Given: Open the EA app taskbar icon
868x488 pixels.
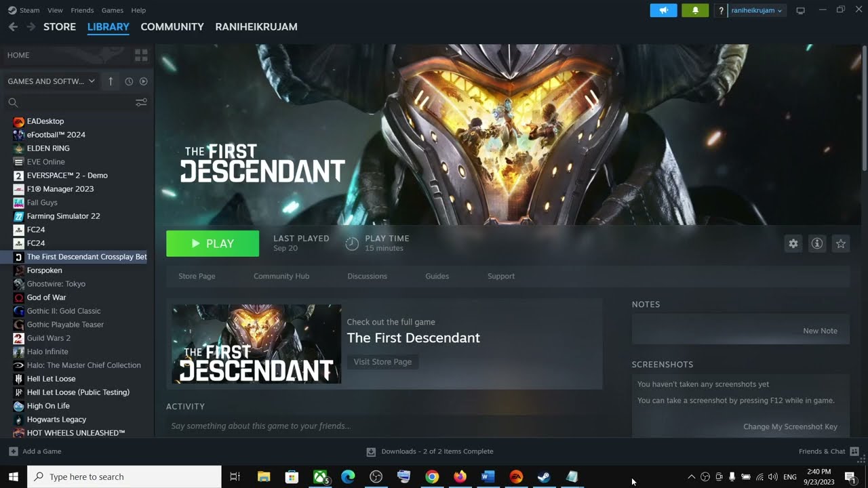Looking at the screenshot, I should [x=516, y=476].
